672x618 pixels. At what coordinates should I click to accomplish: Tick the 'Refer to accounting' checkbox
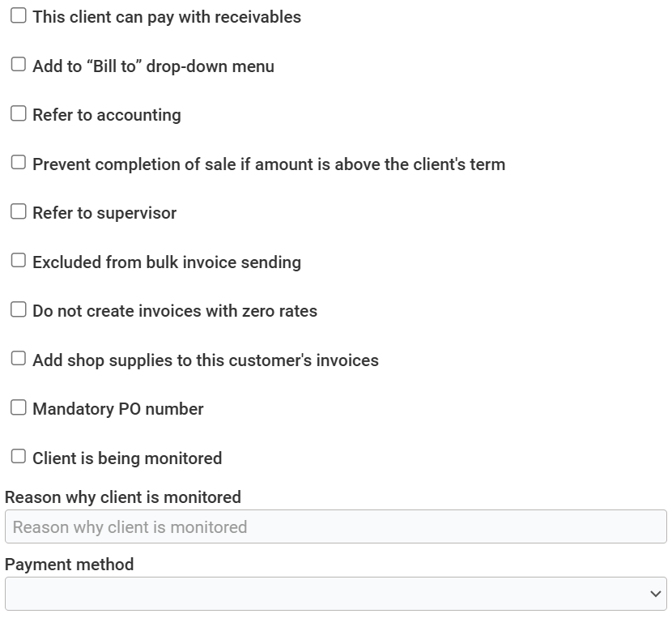click(x=18, y=114)
